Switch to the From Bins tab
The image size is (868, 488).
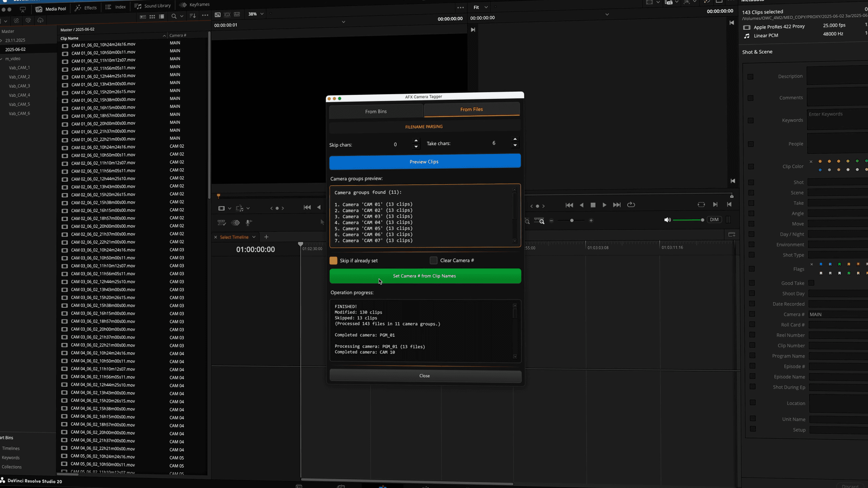pyautogui.click(x=376, y=111)
